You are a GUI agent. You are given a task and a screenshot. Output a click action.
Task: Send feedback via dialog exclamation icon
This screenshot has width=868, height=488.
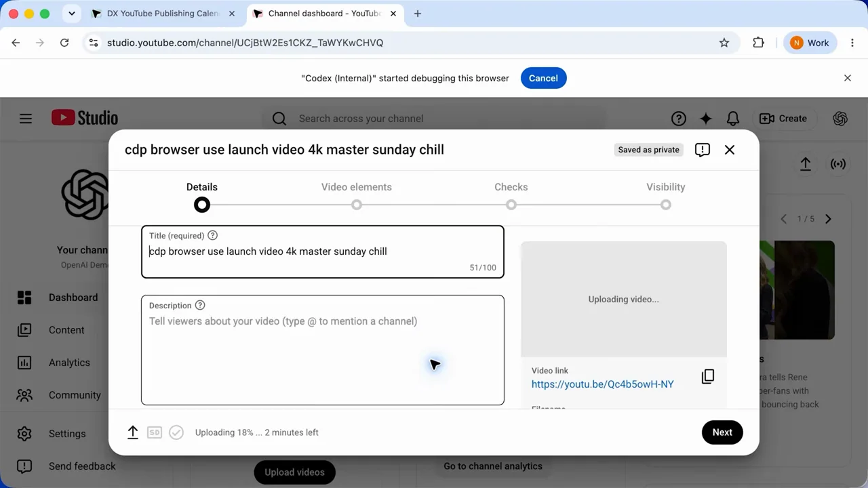point(703,150)
